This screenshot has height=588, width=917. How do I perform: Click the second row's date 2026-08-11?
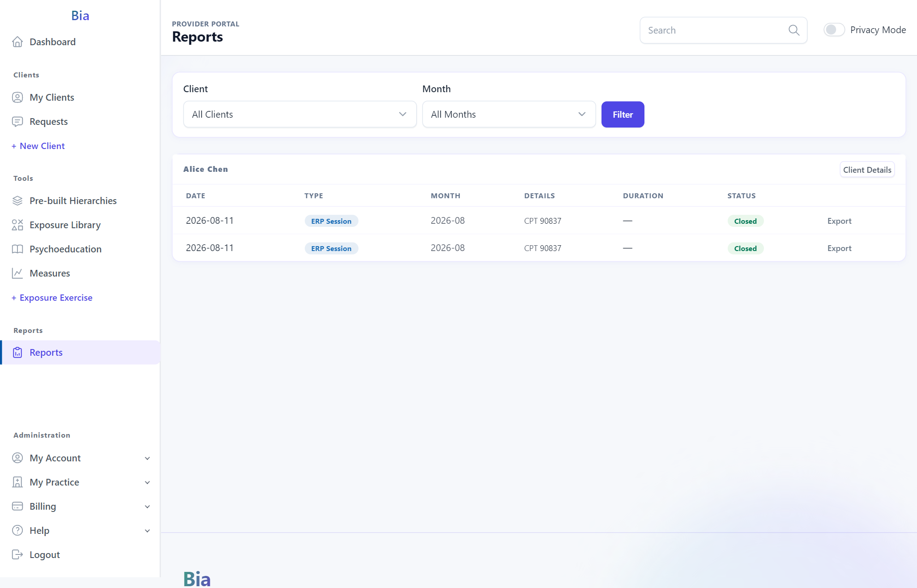pyautogui.click(x=209, y=248)
